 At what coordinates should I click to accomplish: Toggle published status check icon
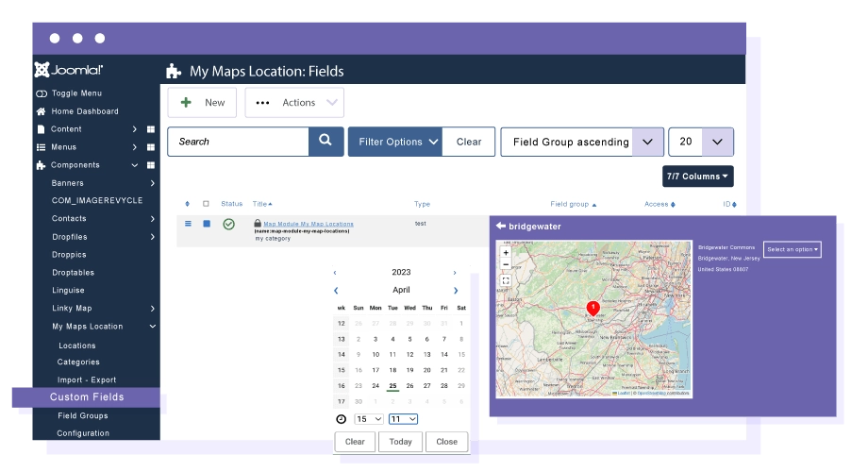click(228, 224)
